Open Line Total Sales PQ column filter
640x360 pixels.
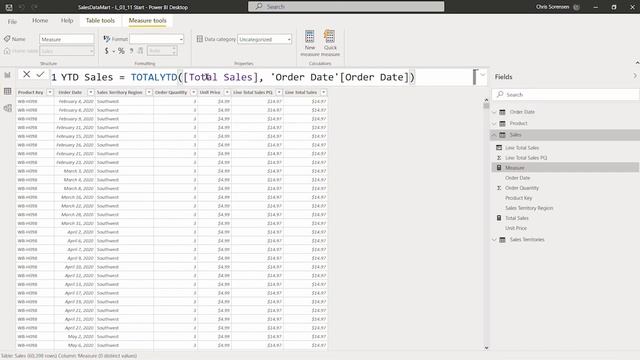point(279,92)
